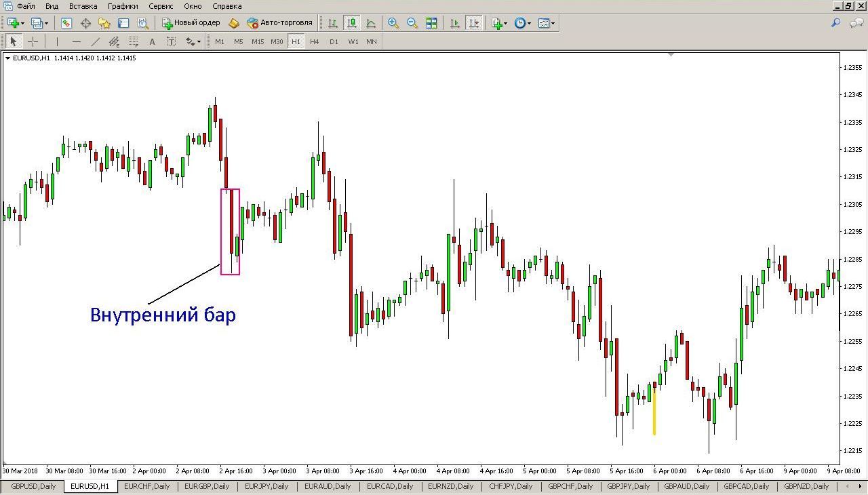
Task: Switch to GBPNZD,Daily chart tab
Action: [806, 486]
